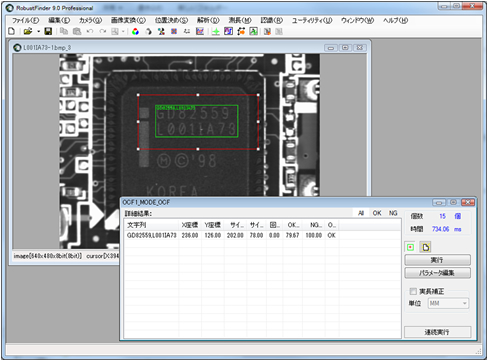Click the new document toolbar icon

tap(11, 31)
